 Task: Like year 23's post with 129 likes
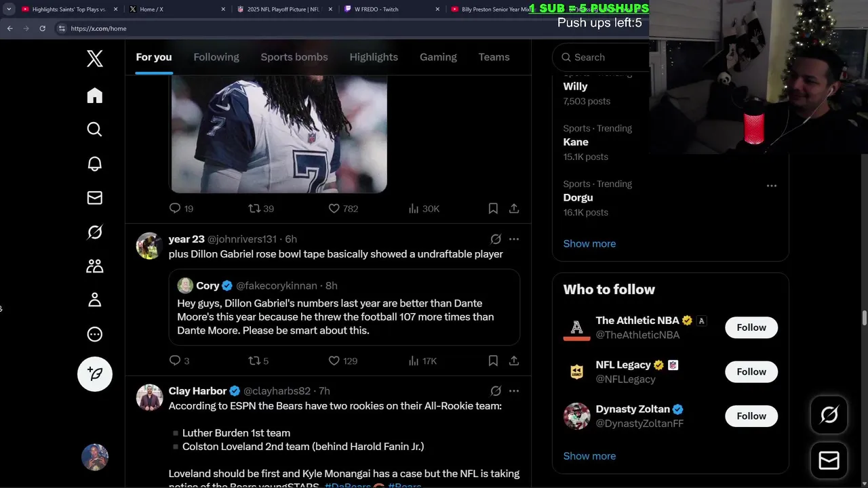click(x=342, y=361)
